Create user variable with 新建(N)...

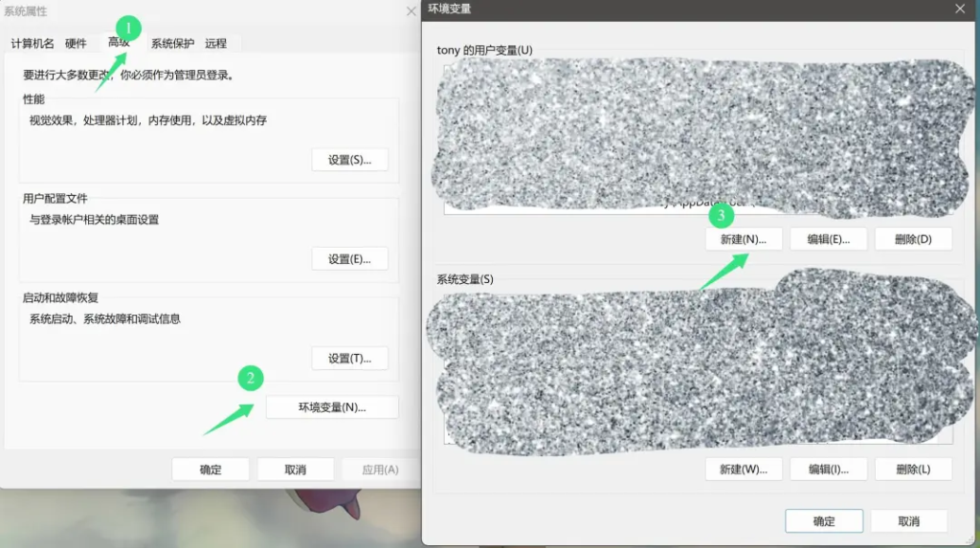744,239
